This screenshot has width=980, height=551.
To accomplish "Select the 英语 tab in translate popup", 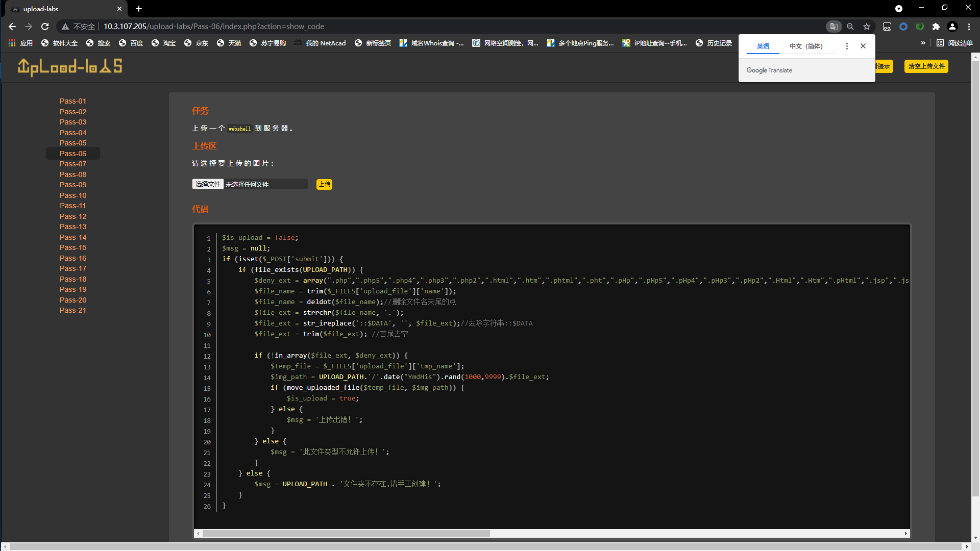I will point(763,46).
